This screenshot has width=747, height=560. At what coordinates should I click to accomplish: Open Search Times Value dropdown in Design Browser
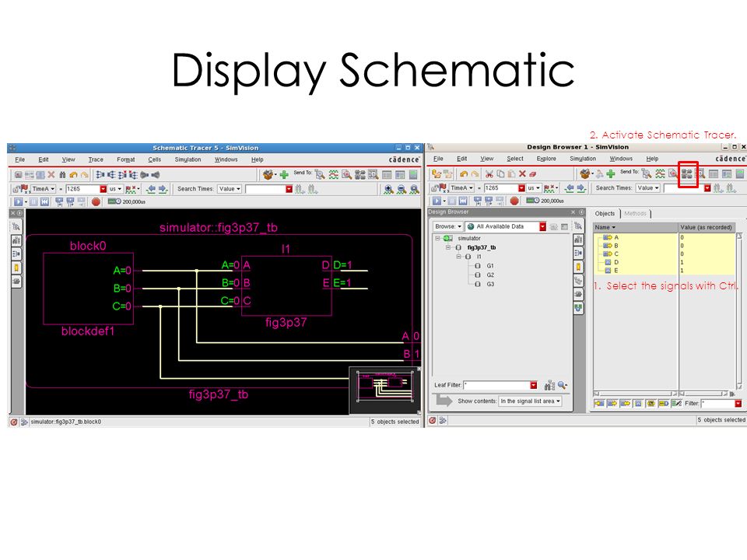pos(648,188)
